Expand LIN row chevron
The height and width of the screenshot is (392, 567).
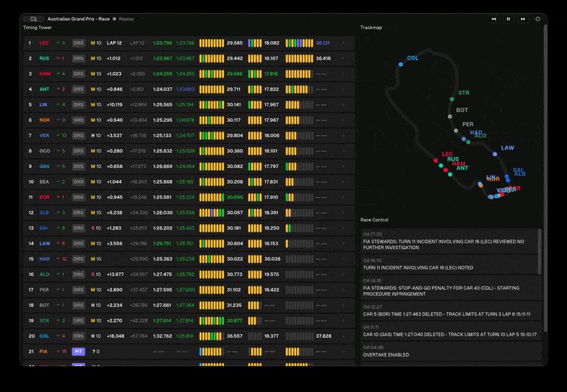343,104
